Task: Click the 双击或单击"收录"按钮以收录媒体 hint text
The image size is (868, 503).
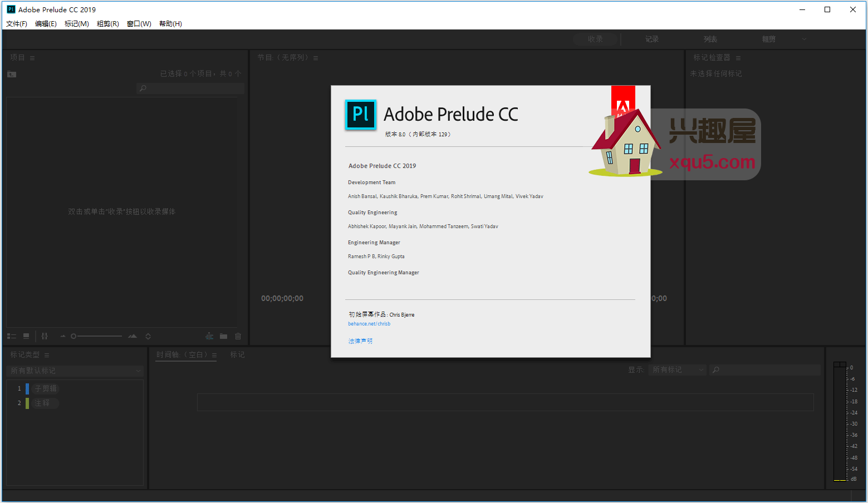Action: click(x=122, y=212)
